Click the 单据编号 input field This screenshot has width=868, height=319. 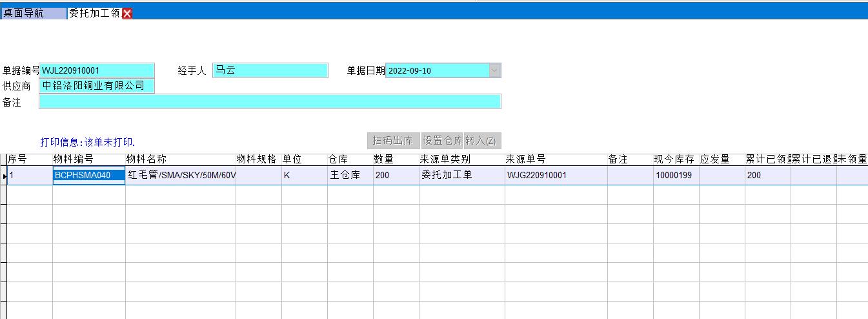[97, 70]
